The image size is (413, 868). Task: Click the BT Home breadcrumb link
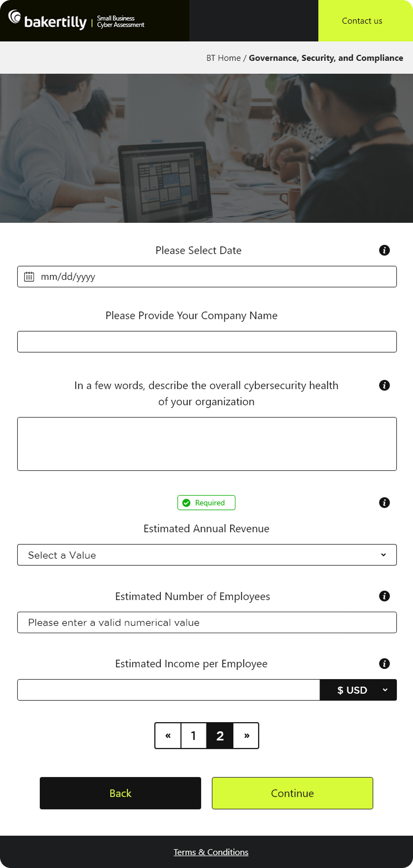[224, 58]
